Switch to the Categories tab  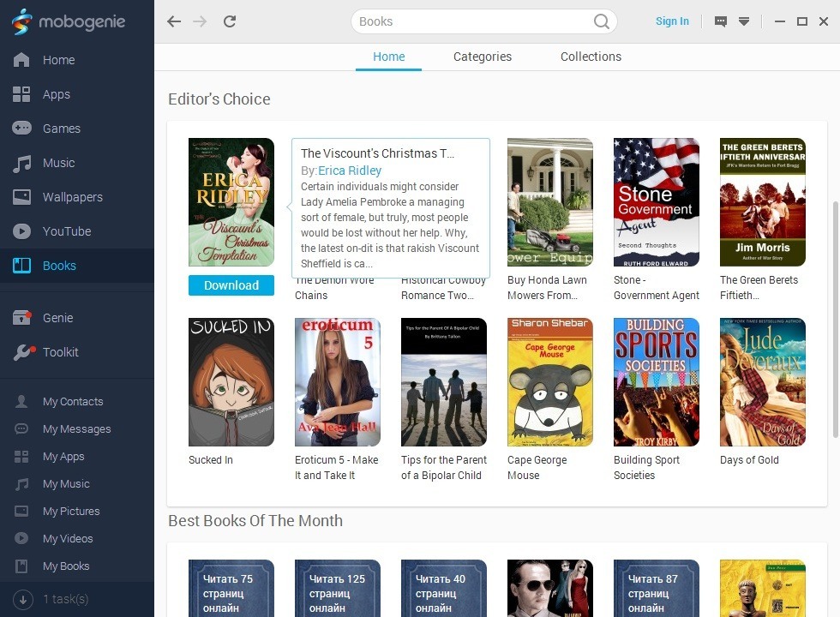482,57
